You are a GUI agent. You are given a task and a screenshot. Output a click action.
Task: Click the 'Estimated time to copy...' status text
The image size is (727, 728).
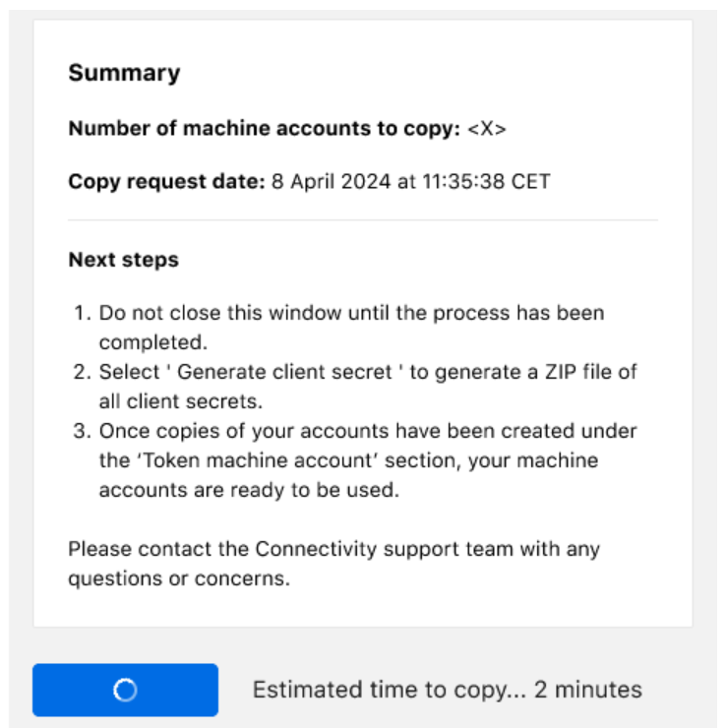(x=389, y=690)
